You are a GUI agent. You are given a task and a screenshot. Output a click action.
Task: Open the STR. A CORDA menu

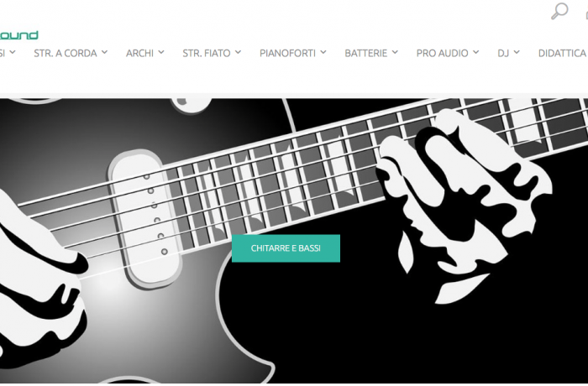[x=66, y=53]
